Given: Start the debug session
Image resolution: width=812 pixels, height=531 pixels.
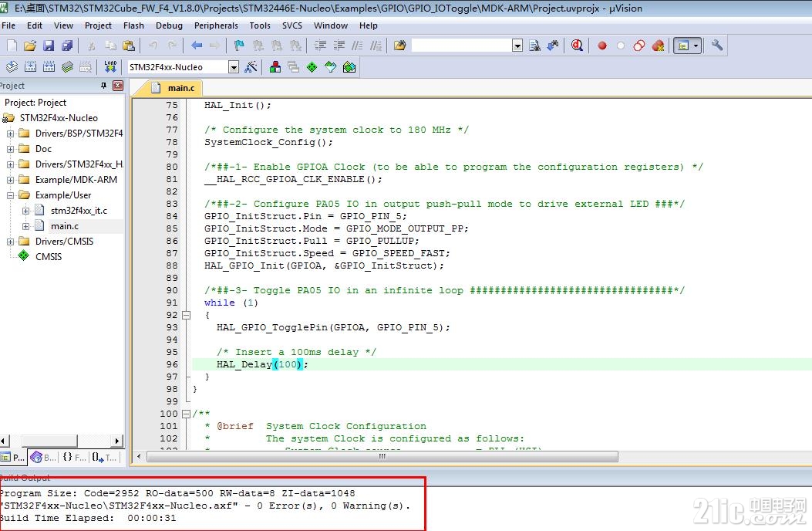Looking at the screenshot, I should pos(577,46).
